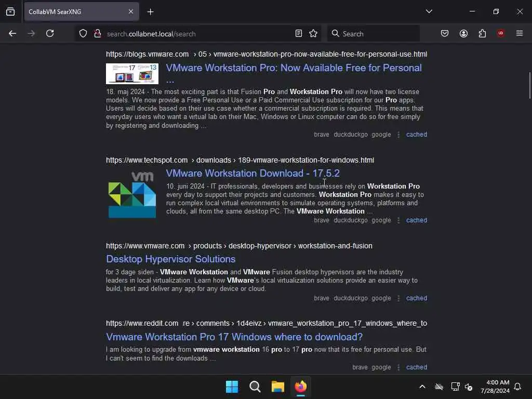Viewport: 532px width, 399px height.
Task: Open clock showing 4:00 AM 7/28/2024
Action: (495, 387)
